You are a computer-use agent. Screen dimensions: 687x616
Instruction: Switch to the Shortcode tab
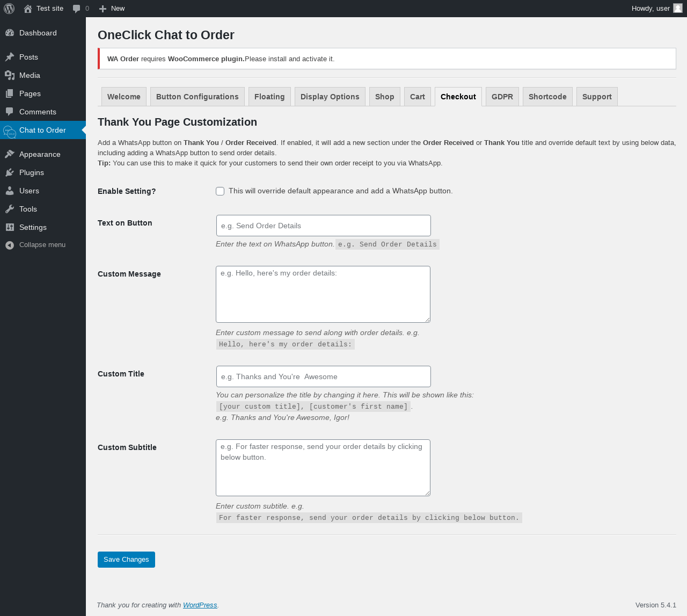[x=547, y=97]
